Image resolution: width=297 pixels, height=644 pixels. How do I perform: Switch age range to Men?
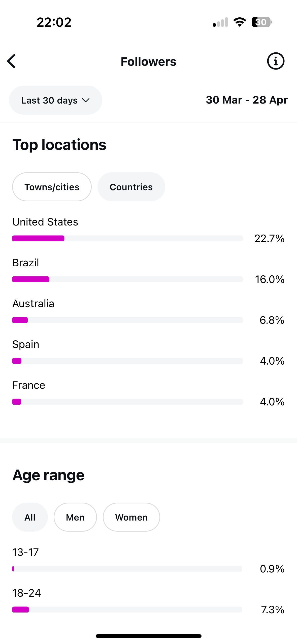pos(75,517)
